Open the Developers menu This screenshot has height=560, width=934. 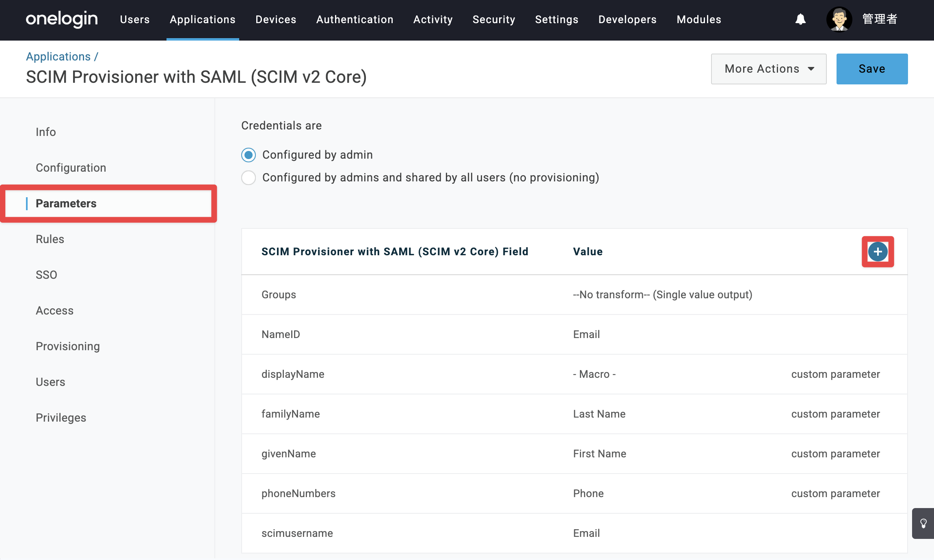pyautogui.click(x=627, y=19)
